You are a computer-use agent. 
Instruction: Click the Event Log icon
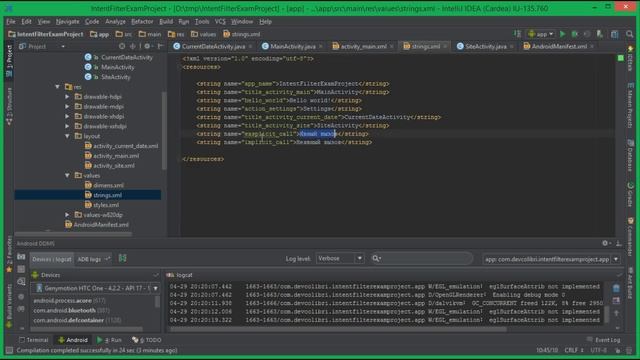pos(589,340)
